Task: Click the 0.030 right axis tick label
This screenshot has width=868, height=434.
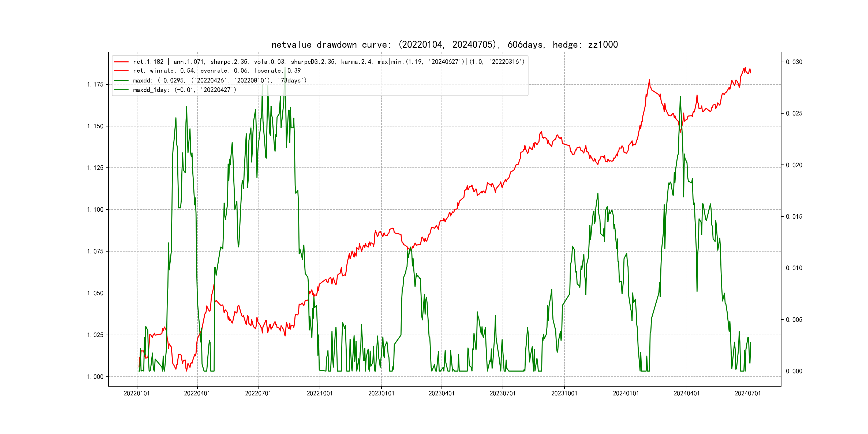Action: click(794, 62)
